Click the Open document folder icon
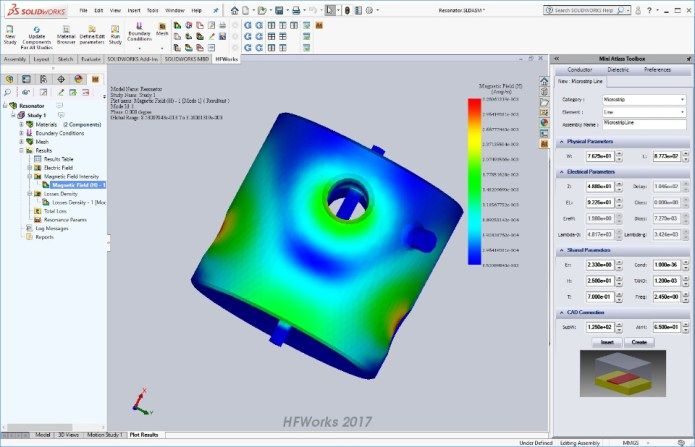This screenshot has width=695, height=447. click(x=262, y=10)
